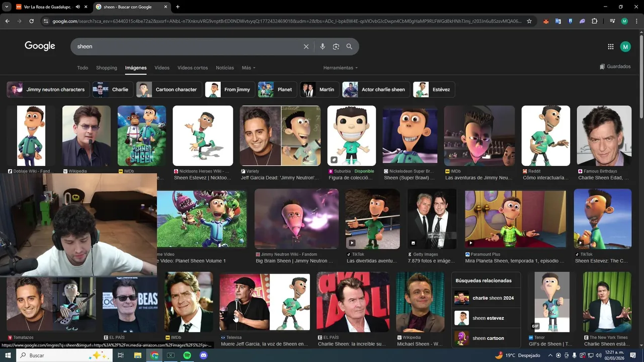Filter by the Planet chip
The image size is (644, 362).
pos(277,89)
